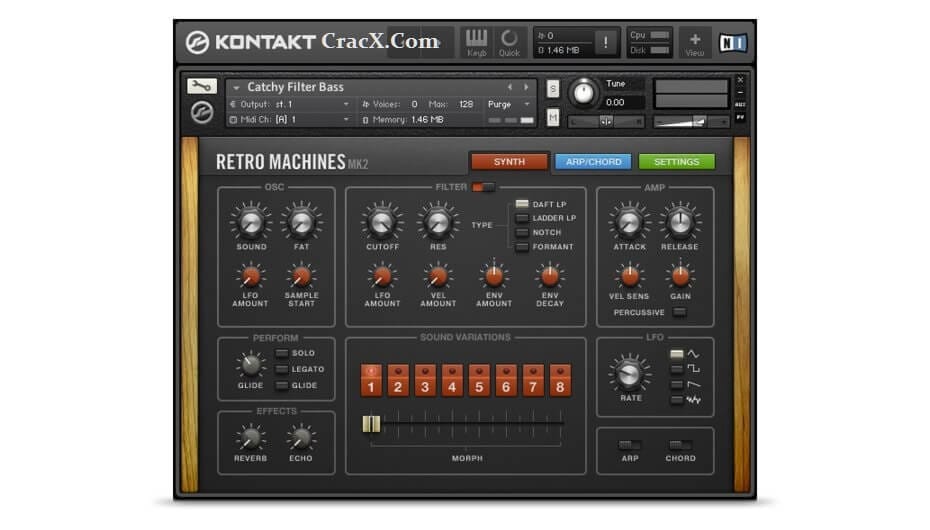The image size is (930, 530).
Task: Solo the instrument with S button
Action: tap(553, 89)
